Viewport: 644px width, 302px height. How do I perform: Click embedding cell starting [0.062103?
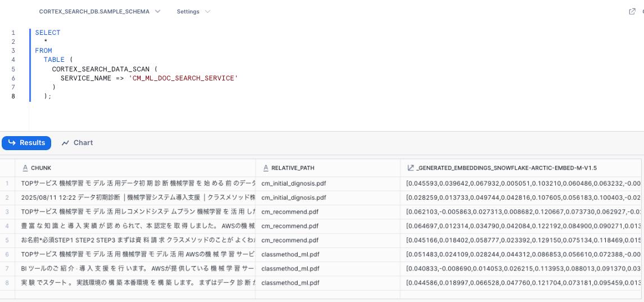(521, 212)
